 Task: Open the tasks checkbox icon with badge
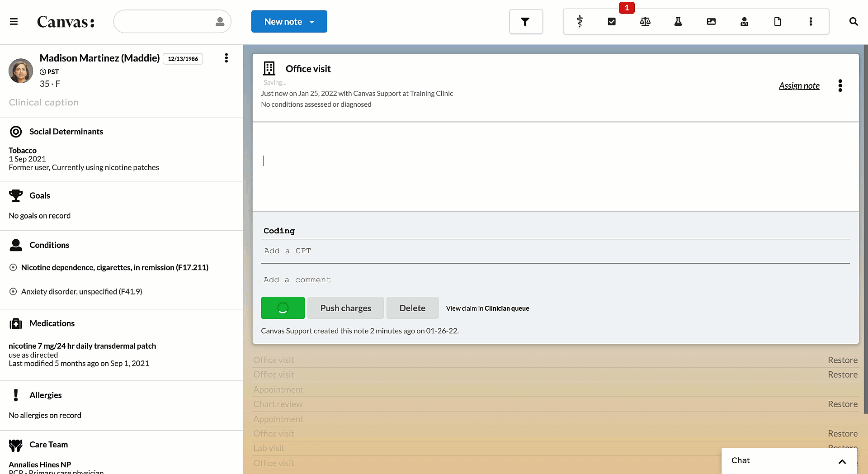coord(612,22)
